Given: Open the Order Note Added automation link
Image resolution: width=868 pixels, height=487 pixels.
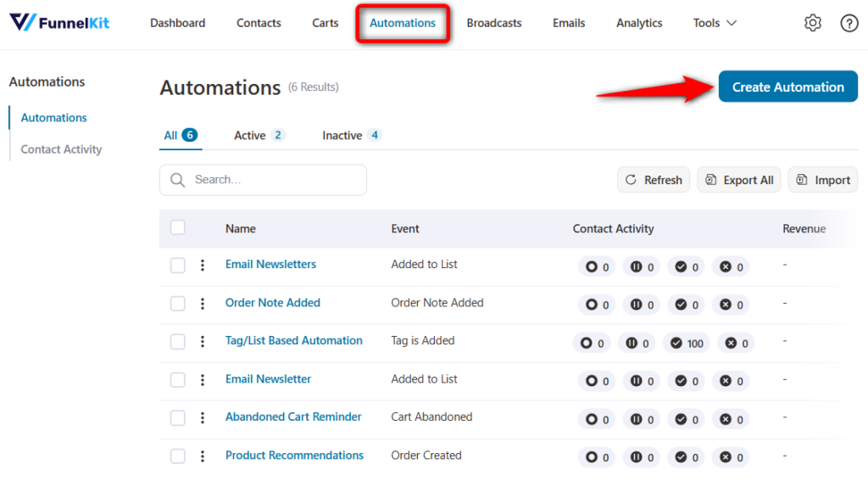Looking at the screenshot, I should (x=272, y=303).
